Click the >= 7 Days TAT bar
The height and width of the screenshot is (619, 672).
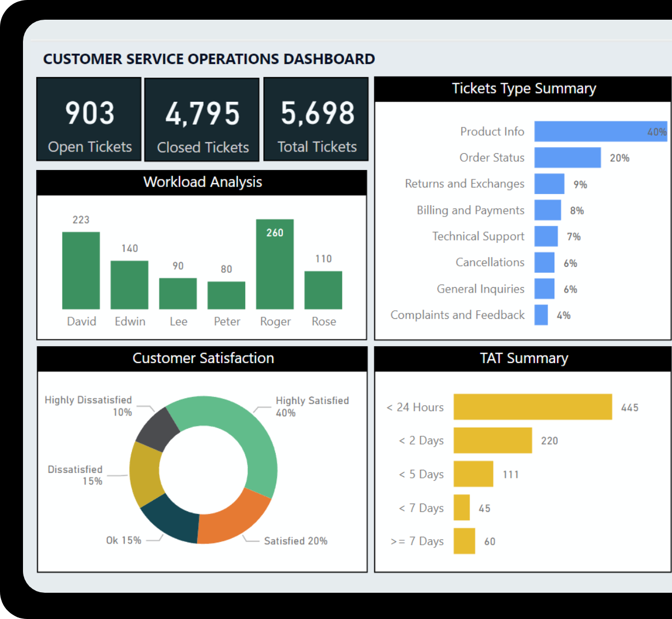[x=464, y=541]
